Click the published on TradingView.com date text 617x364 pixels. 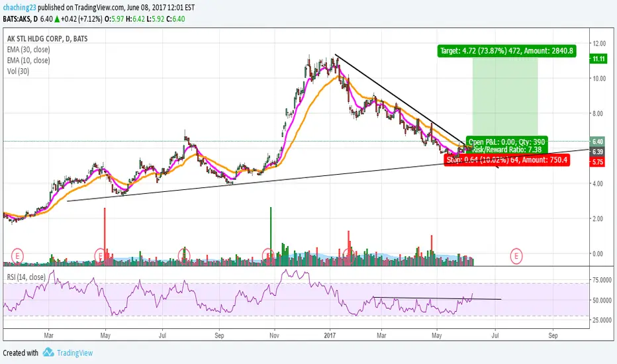116,7
